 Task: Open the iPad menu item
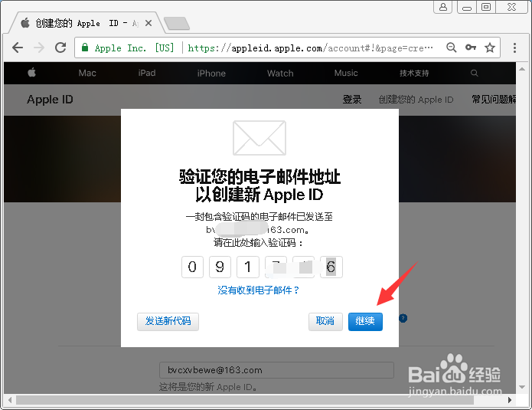coord(146,73)
